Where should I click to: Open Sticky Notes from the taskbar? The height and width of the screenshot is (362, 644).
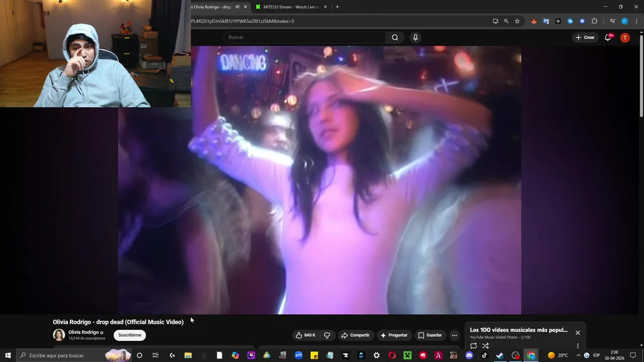[314, 355]
